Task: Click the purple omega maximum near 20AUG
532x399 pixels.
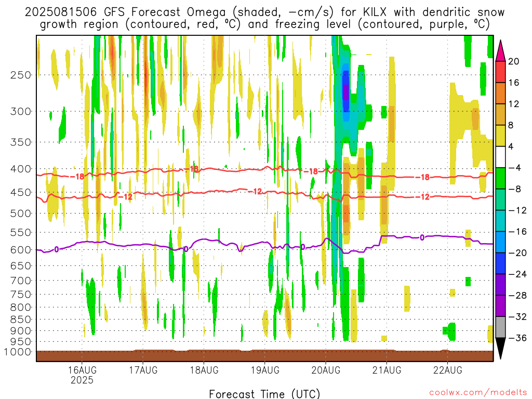Action: point(345,92)
